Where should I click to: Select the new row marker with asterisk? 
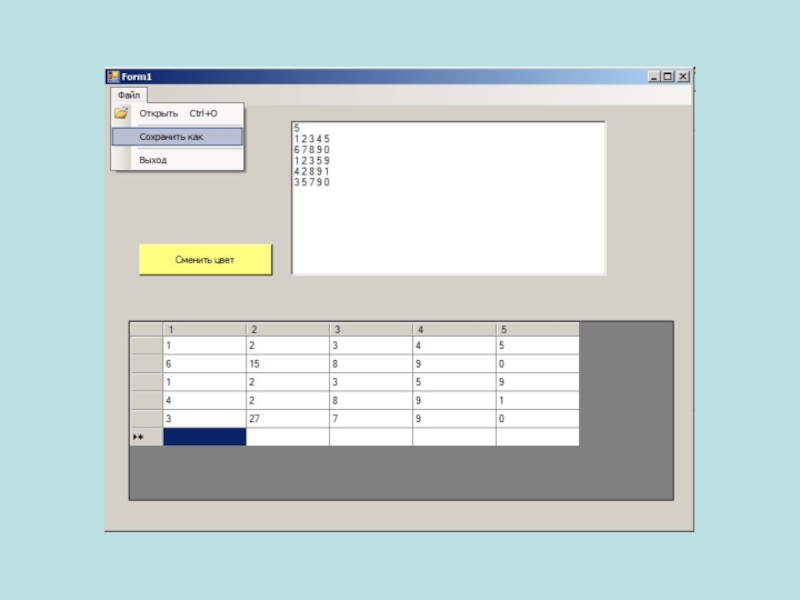[x=146, y=437]
